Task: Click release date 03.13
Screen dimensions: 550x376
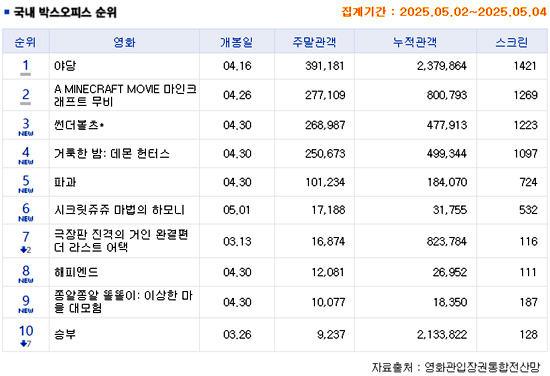Action: click(237, 241)
